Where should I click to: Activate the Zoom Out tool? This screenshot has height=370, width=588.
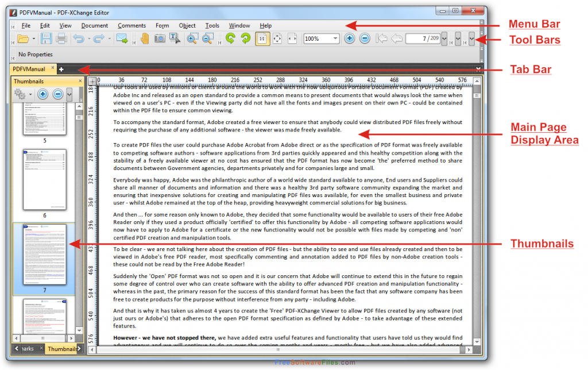click(206, 38)
